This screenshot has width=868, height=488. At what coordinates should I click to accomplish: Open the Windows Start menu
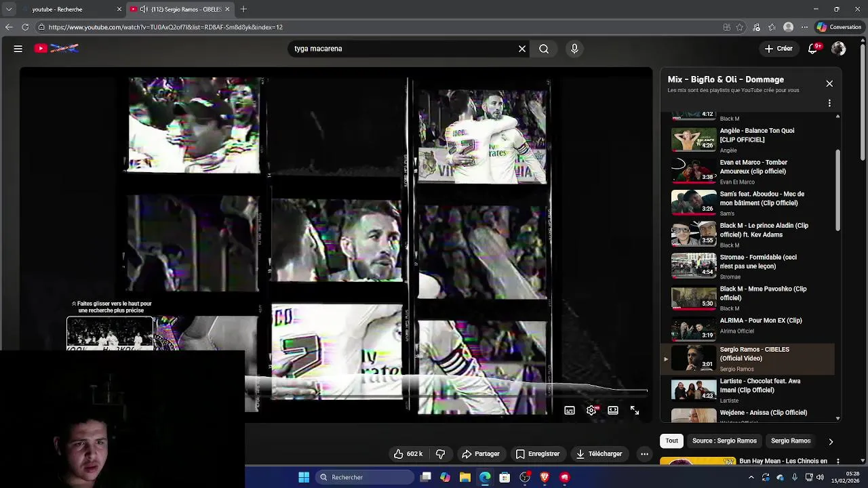(x=304, y=477)
